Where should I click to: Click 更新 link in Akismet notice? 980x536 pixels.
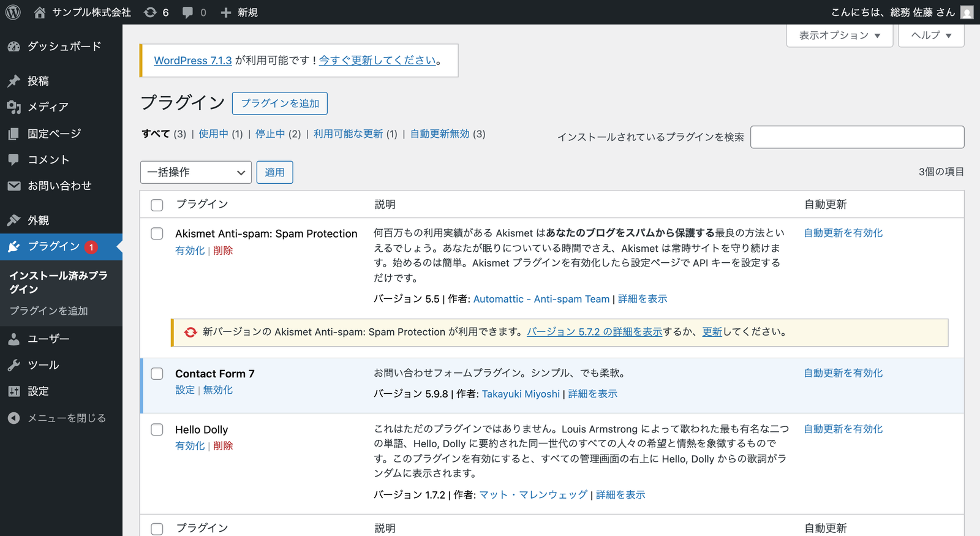pos(712,332)
